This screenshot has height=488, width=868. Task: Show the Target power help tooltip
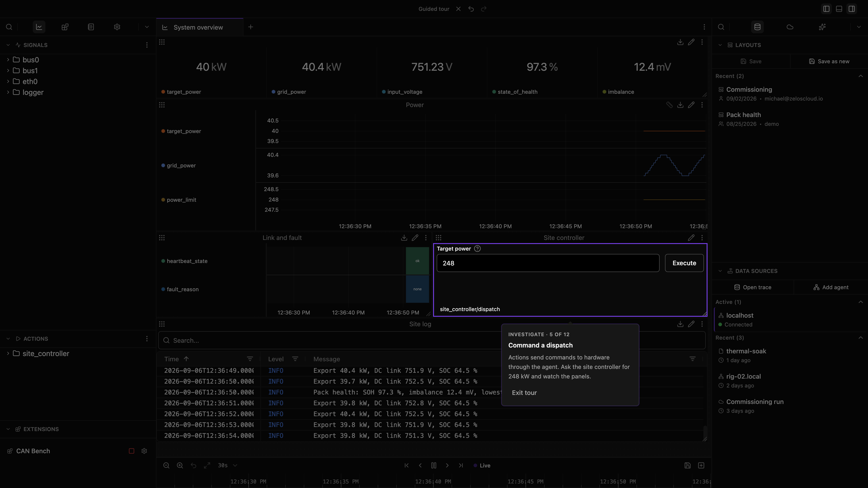(x=477, y=249)
